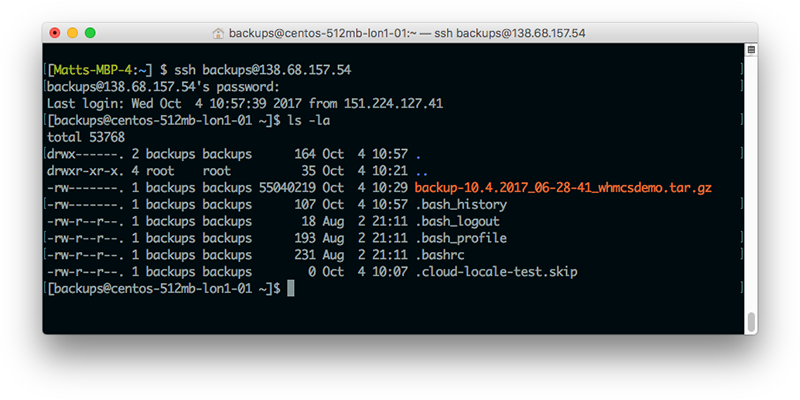The width and height of the screenshot is (800, 400).
Task: Click the split pane icon at top right
Action: [x=751, y=49]
